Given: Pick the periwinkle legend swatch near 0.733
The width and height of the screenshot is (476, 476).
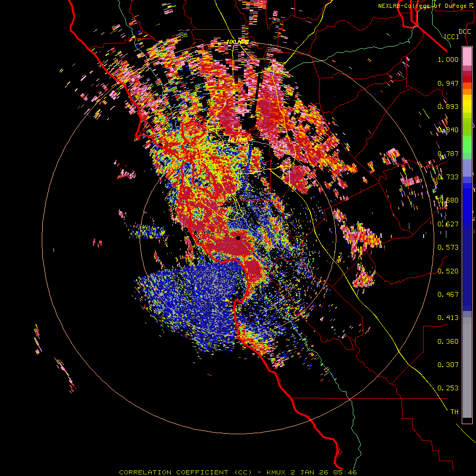Looking at the screenshot, I should [467, 168].
